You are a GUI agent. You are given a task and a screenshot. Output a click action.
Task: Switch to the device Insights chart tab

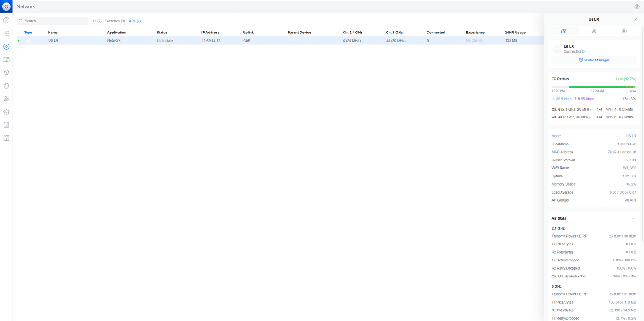(x=594, y=31)
